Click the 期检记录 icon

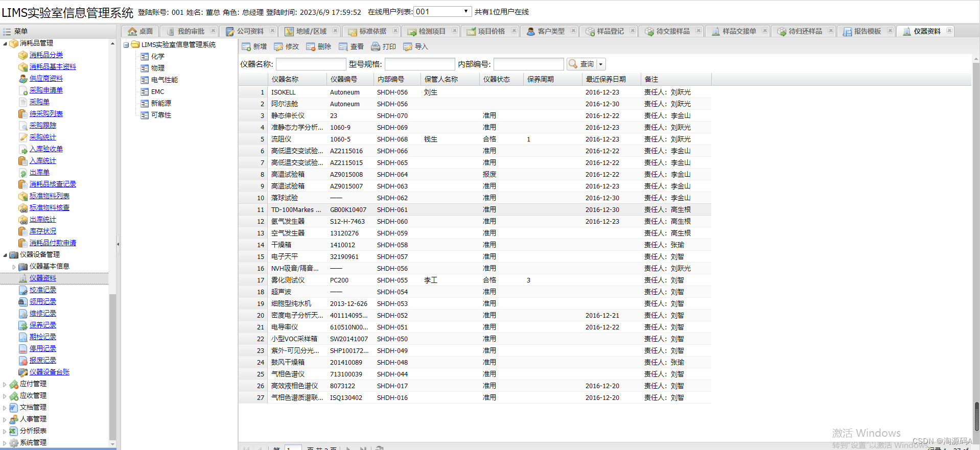(x=23, y=337)
